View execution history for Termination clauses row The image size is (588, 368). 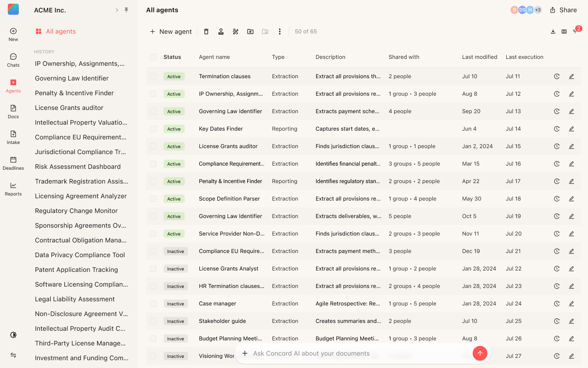pos(557,76)
